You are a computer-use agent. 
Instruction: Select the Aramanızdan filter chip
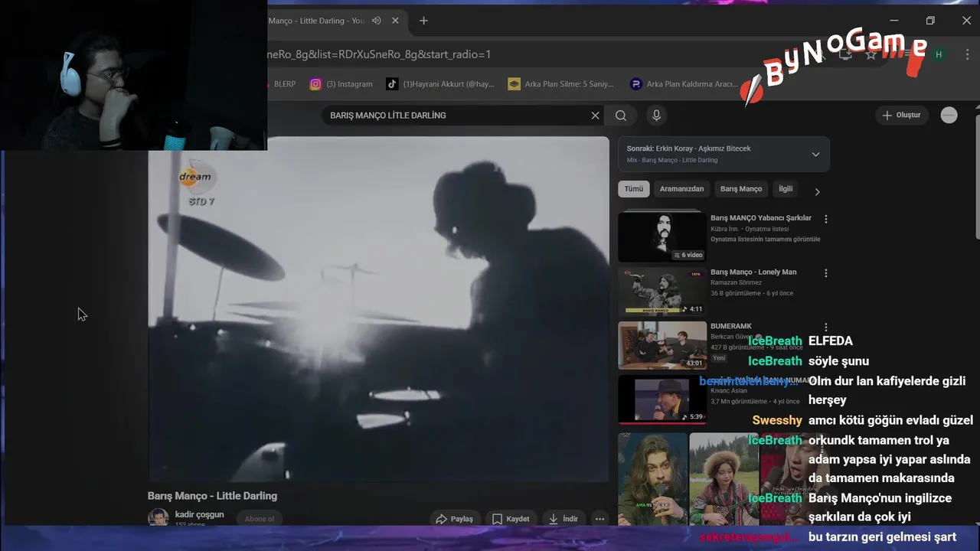click(681, 189)
